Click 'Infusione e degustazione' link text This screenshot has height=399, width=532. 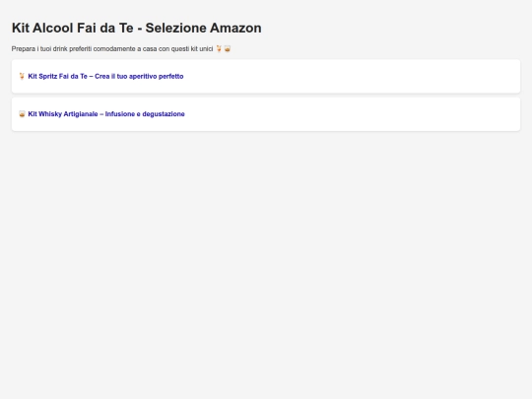pyautogui.click(x=145, y=114)
